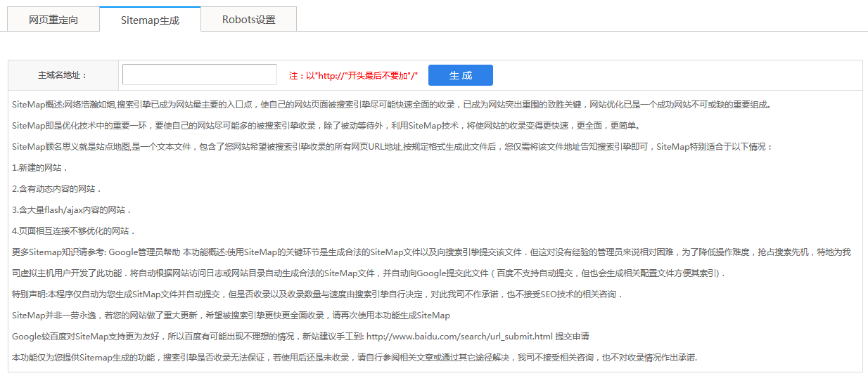Select list item 3.含大量flash/ajax内容的网站
The width and height of the screenshot is (868, 383).
[72, 210]
